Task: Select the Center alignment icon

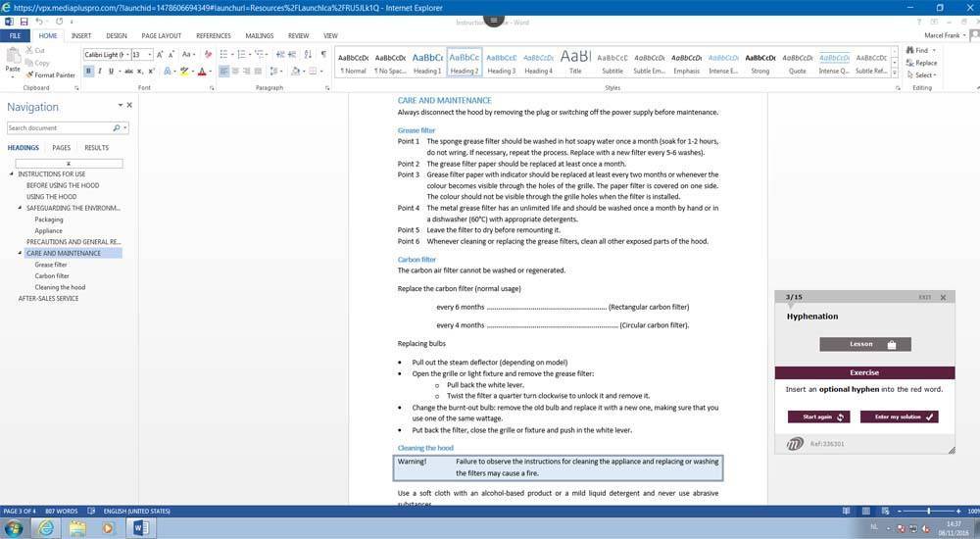Action: (x=236, y=71)
